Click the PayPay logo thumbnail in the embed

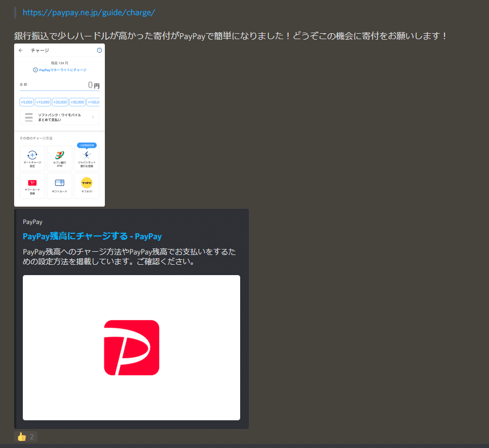(x=130, y=347)
